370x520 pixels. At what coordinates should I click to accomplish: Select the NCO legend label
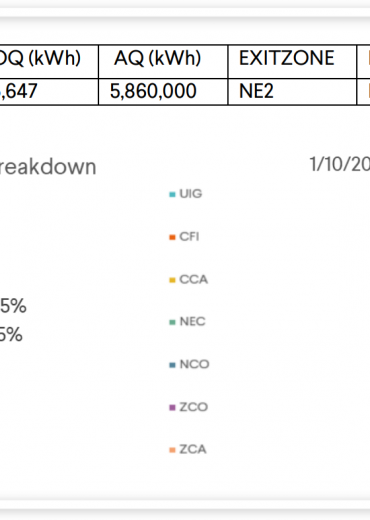pos(194,364)
